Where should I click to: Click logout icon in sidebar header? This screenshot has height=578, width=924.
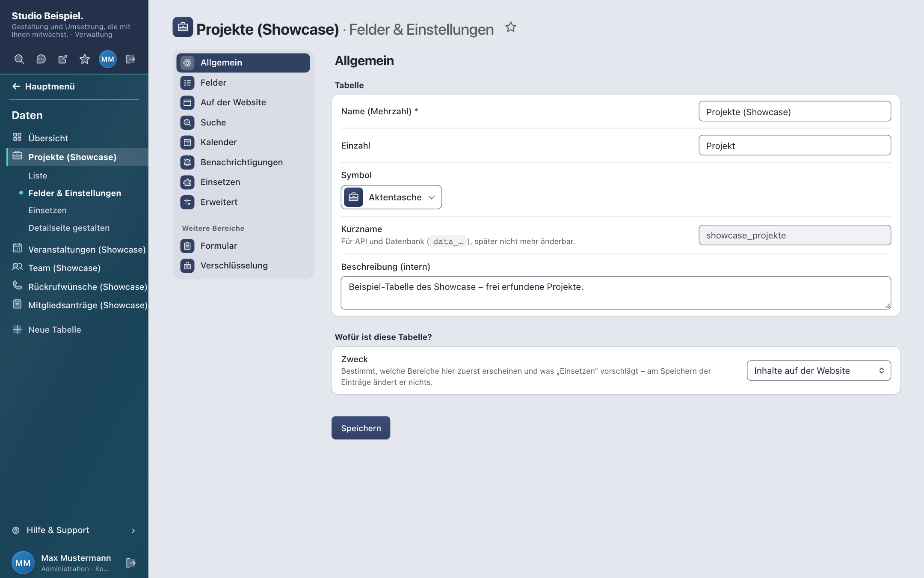[x=130, y=59]
